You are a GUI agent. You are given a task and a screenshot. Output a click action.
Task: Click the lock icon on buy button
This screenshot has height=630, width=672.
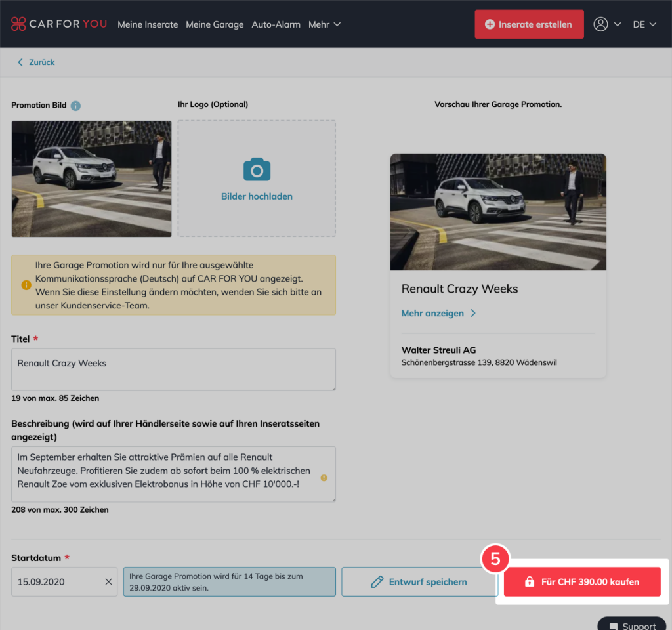[x=530, y=581]
